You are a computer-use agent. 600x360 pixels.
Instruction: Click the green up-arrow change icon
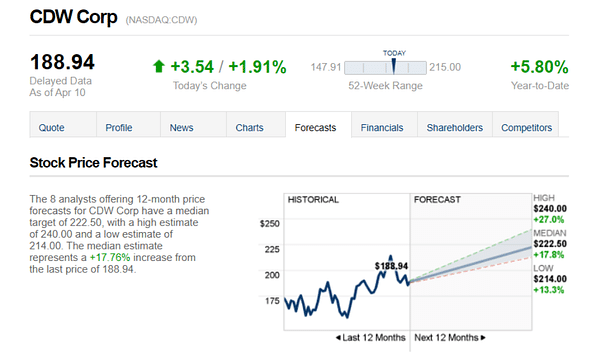pyautogui.click(x=158, y=67)
